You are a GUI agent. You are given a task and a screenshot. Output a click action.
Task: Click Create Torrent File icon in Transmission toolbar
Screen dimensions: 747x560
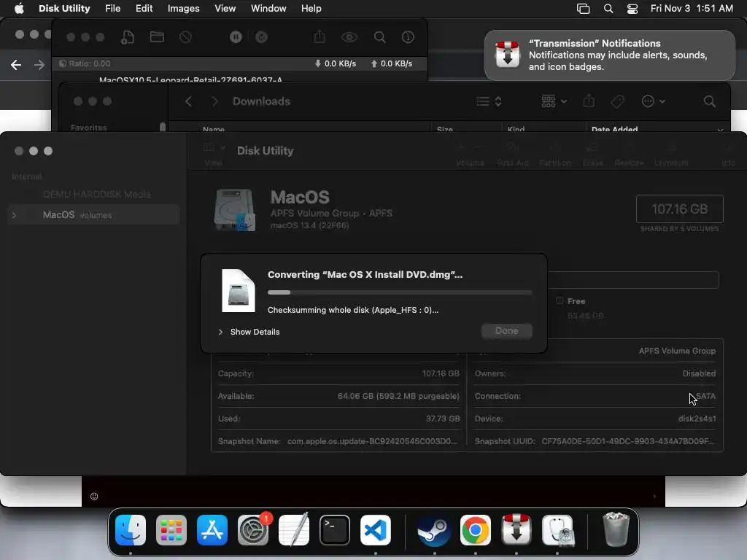pos(127,37)
